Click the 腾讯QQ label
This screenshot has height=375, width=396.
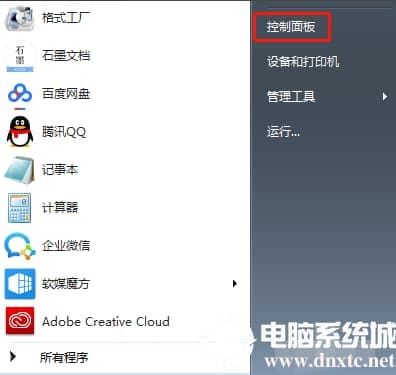coord(64,132)
